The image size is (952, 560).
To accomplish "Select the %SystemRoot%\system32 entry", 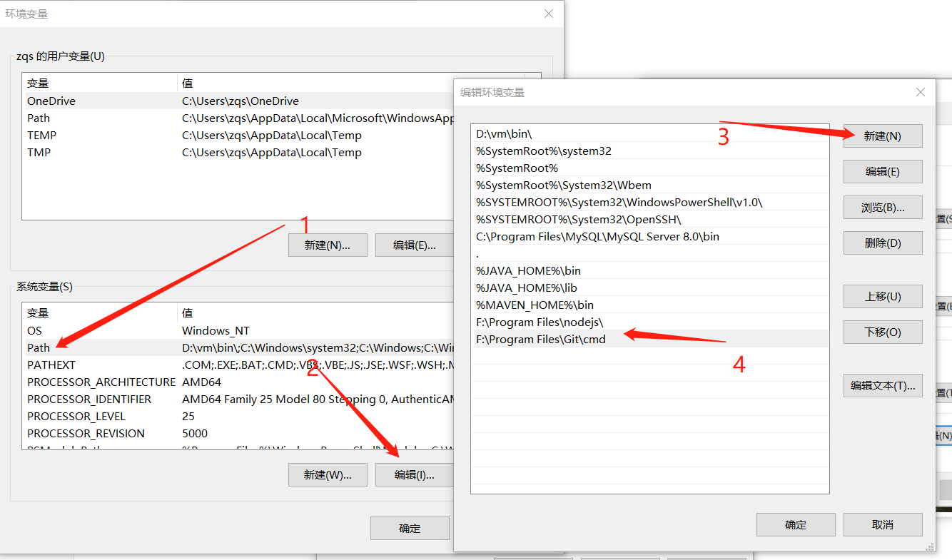I will coord(650,151).
